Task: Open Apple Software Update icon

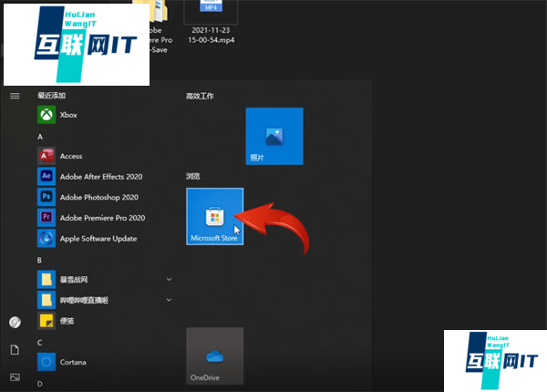Action: [x=46, y=238]
